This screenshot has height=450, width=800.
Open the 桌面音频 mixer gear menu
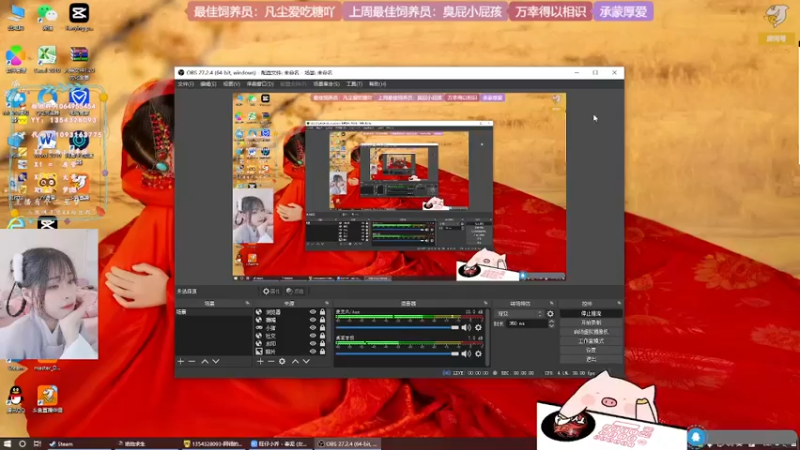(478, 354)
